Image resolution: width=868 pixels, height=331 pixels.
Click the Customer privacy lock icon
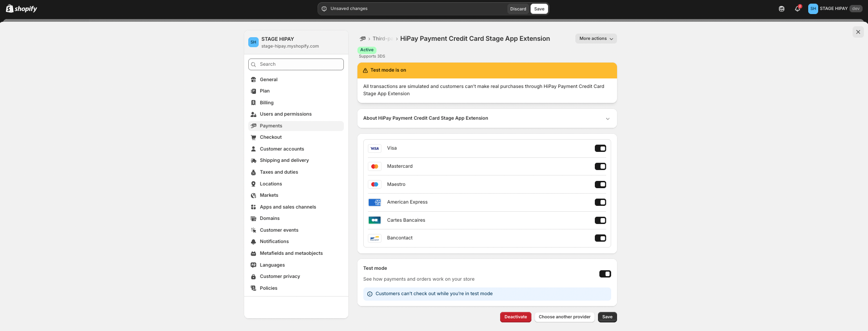(254, 277)
